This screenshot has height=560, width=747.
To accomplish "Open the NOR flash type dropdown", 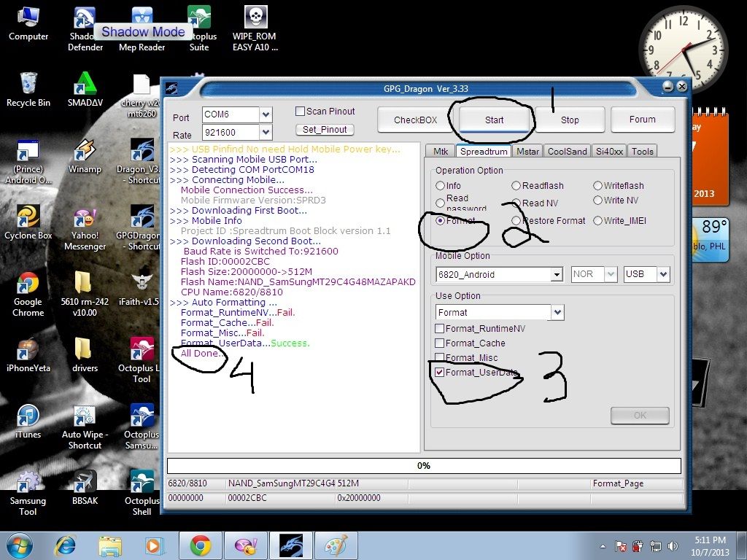I will pos(611,274).
